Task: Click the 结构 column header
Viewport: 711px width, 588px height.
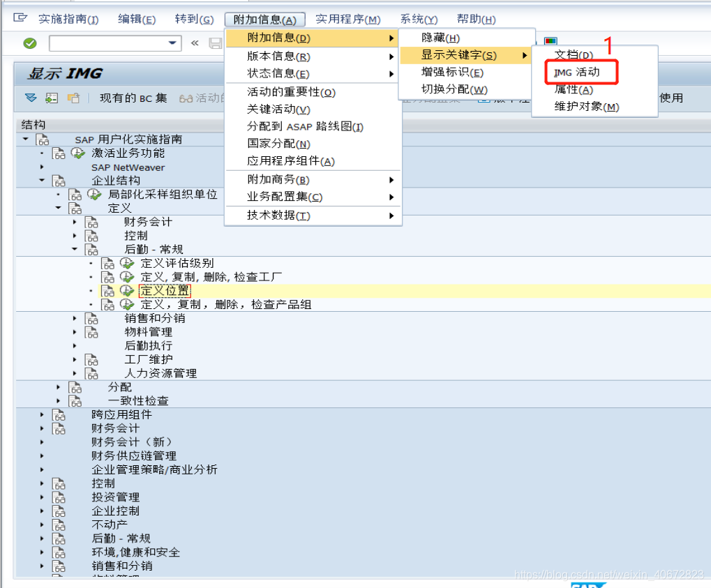Action: coord(33,125)
